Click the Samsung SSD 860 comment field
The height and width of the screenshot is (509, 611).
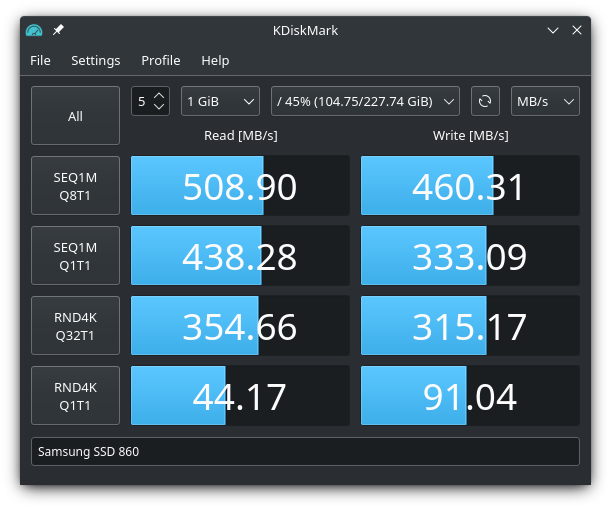(306, 452)
